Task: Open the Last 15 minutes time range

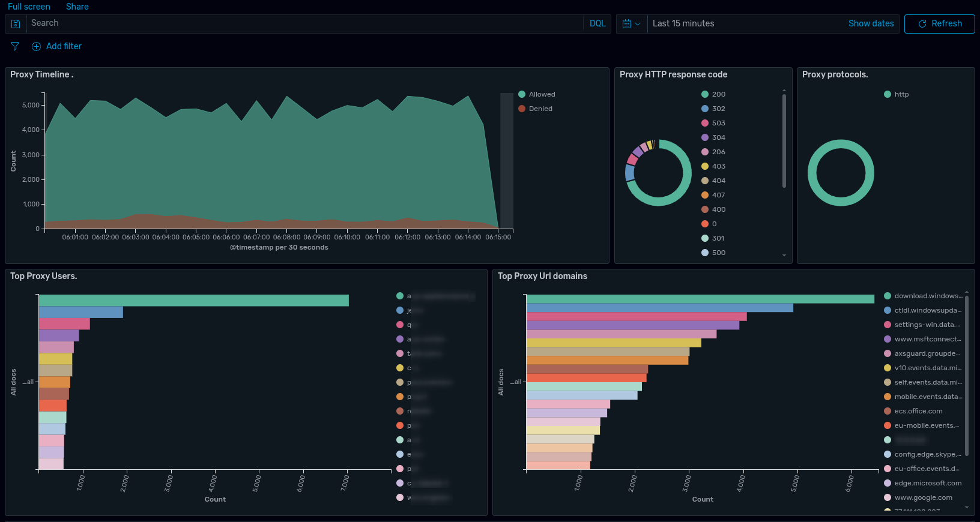Action: pos(683,23)
